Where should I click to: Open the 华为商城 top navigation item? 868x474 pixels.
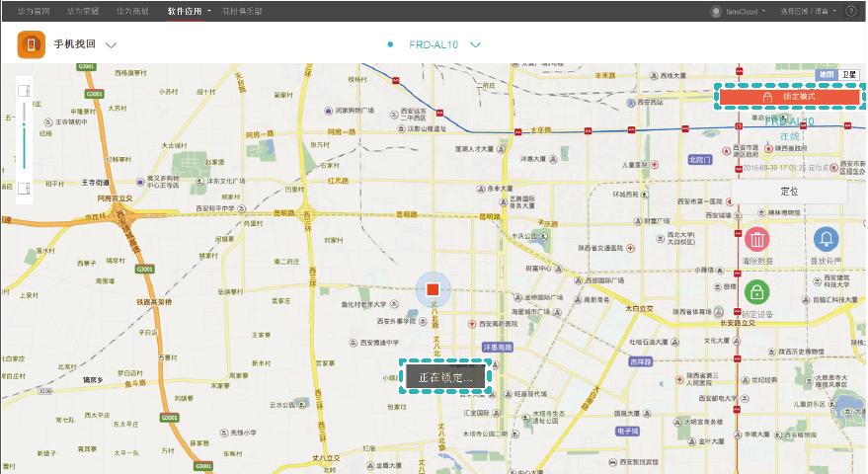(133, 11)
